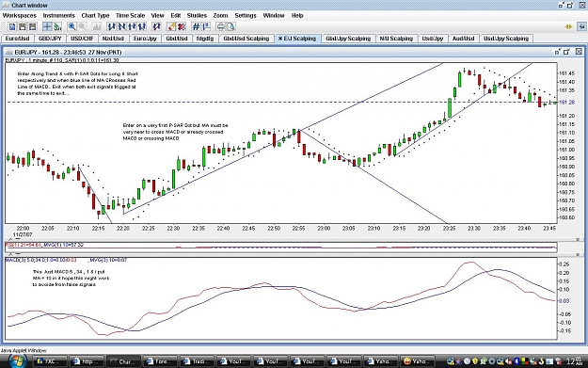The width and height of the screenshot is (588, 368).
Task: Click the pencil eraser edit icon
Action: click(171, 26)
